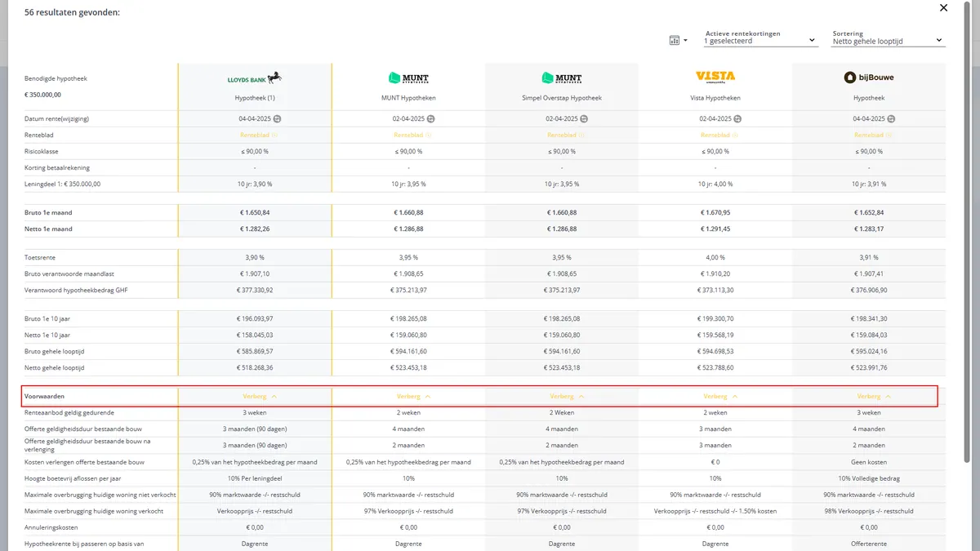The width and height of the screenshot is (980, 551).
Task: Click the '€ 518.268,36' Netto gehele looptijd value
Action: [255, 367]
